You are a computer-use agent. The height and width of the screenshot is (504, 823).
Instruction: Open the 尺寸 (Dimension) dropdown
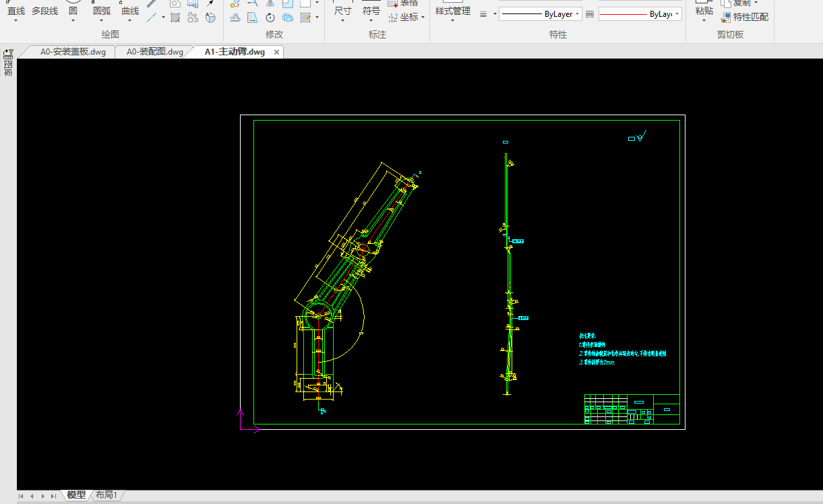coord(342,20)
